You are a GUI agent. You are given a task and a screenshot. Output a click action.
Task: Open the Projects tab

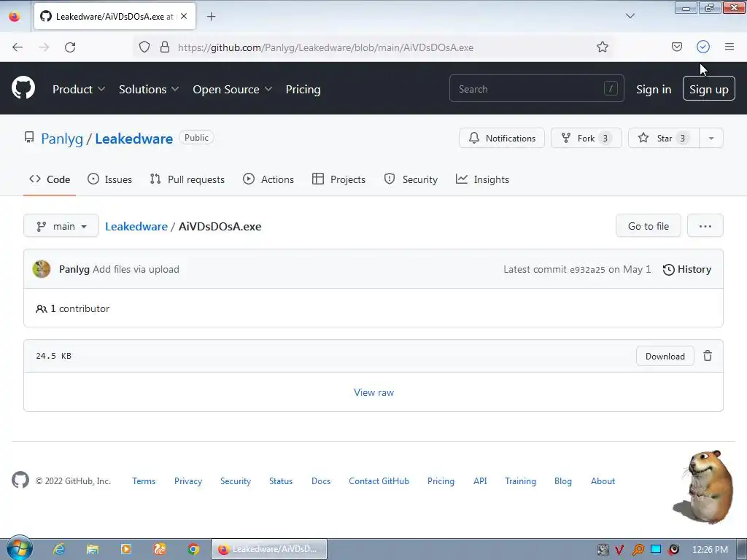[x=338, y=179]
